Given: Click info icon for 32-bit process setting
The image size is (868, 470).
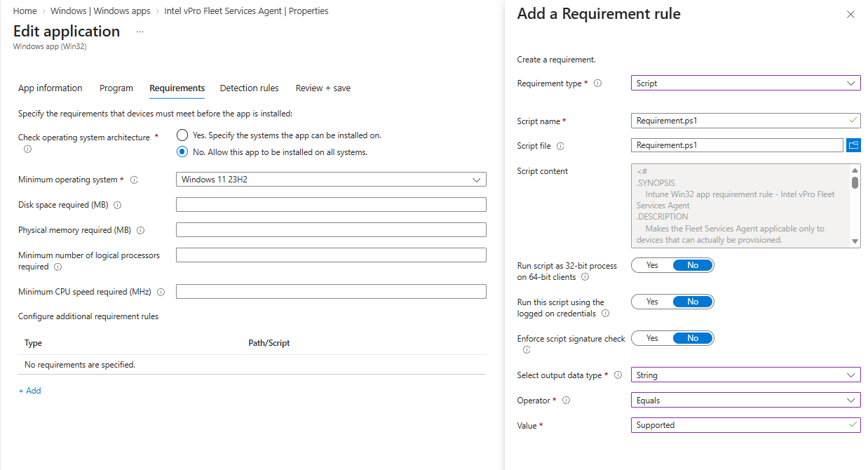Looking at the screenshot, I should (x=585, y=277).
